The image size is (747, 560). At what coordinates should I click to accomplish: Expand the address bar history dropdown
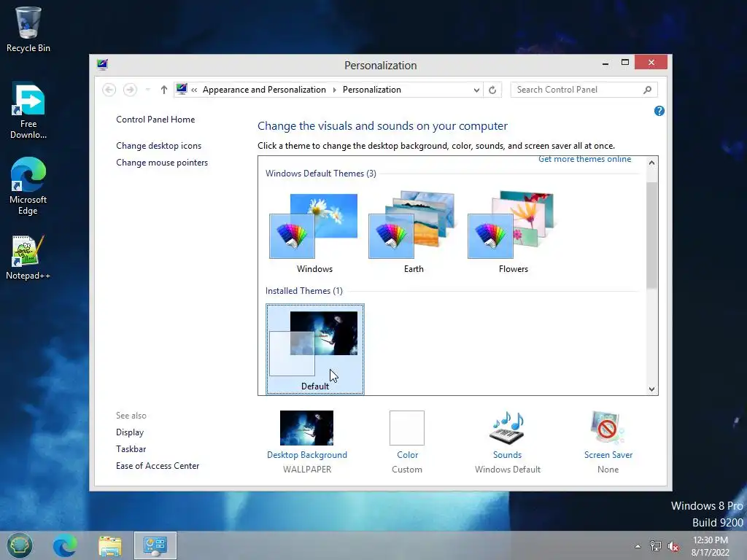(x=476, y=90)
